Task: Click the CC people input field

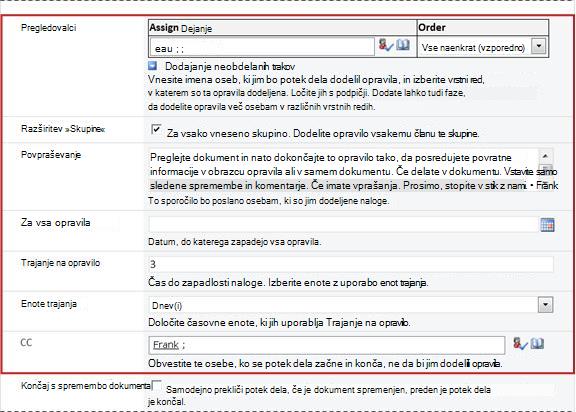Action: point(327,345)
